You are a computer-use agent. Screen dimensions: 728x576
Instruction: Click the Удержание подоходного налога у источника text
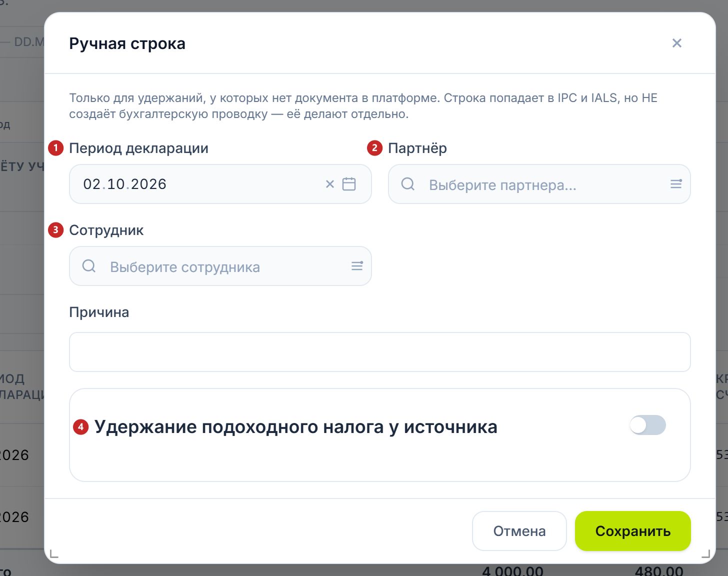(296, 427)
